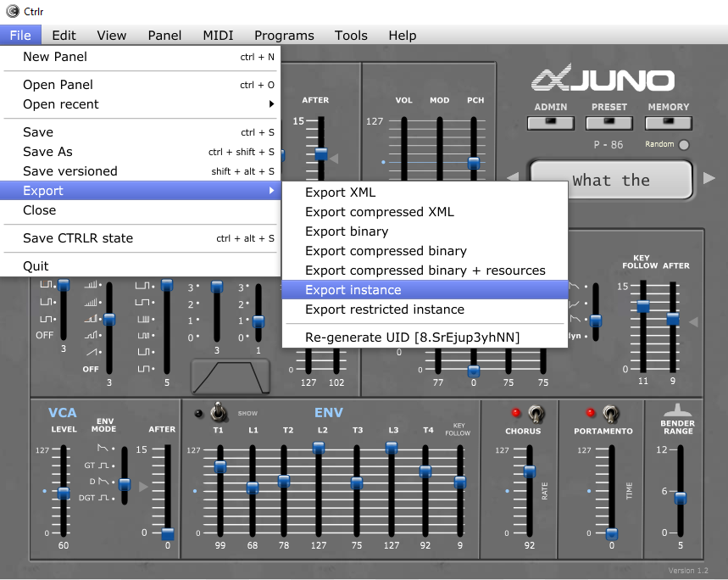Click the VCA LEVEL slider handle

point(64,494)
